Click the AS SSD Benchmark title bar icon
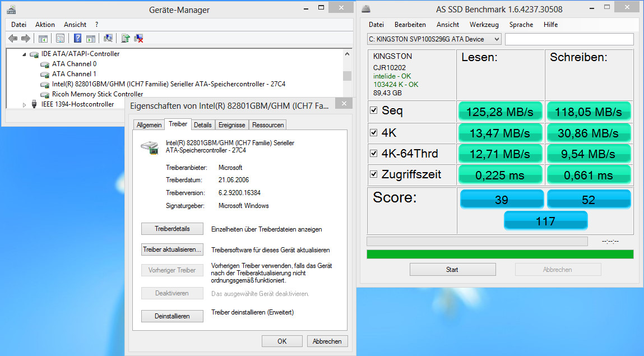644x356 pixels. point(365,8)
